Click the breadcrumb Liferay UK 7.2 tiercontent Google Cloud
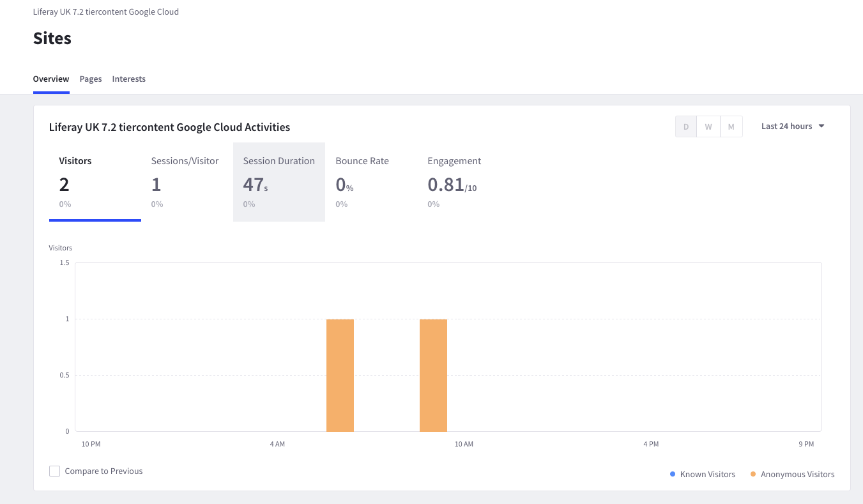The image size is (863, 504). (x=106, y=12)
